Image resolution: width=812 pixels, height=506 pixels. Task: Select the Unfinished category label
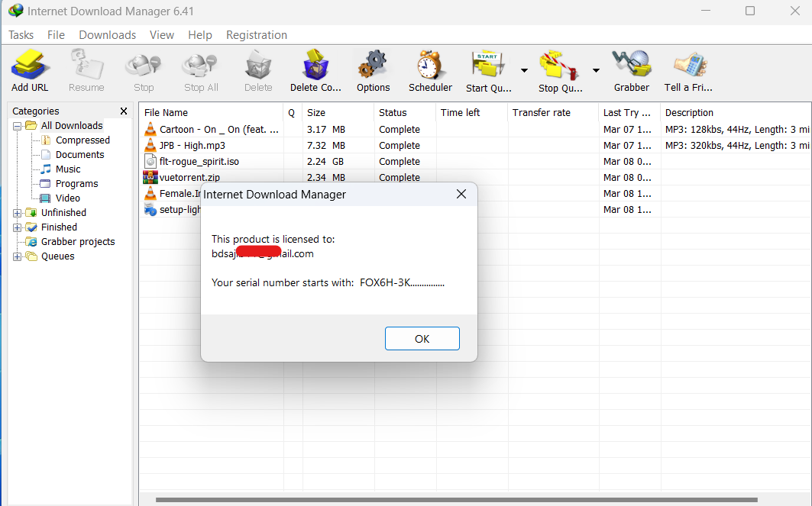63,213
